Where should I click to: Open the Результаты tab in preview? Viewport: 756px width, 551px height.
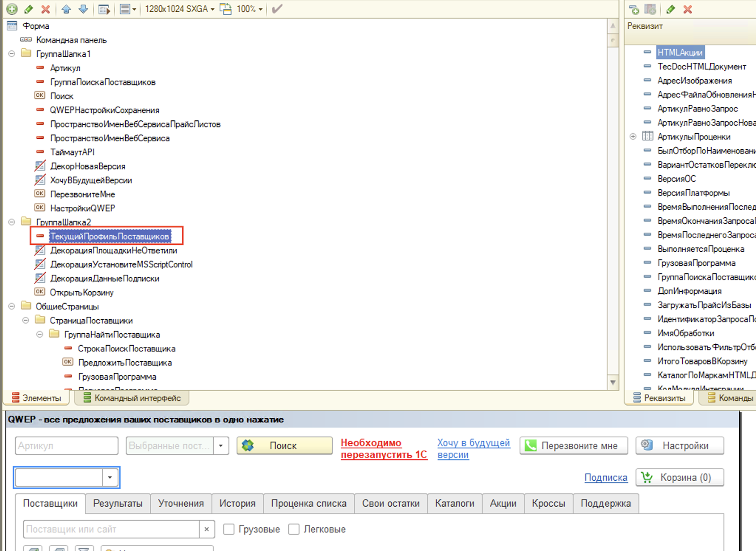118,504
